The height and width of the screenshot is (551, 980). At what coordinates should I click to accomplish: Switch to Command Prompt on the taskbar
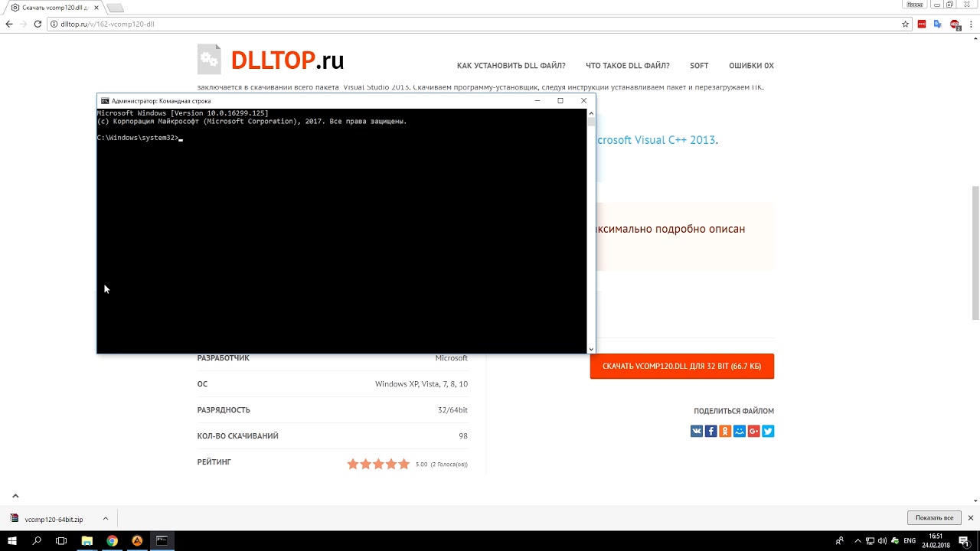162,540
